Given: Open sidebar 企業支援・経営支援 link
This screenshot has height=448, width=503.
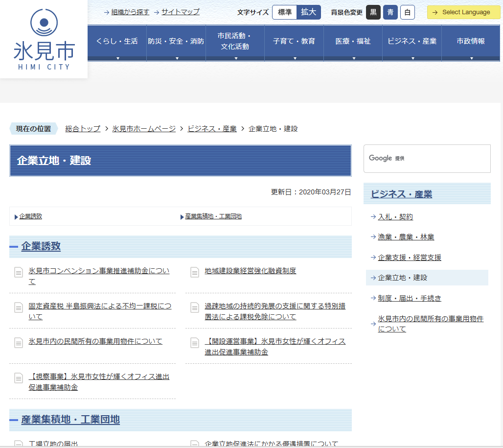Looking at the screenshot, I should (410, 258).
